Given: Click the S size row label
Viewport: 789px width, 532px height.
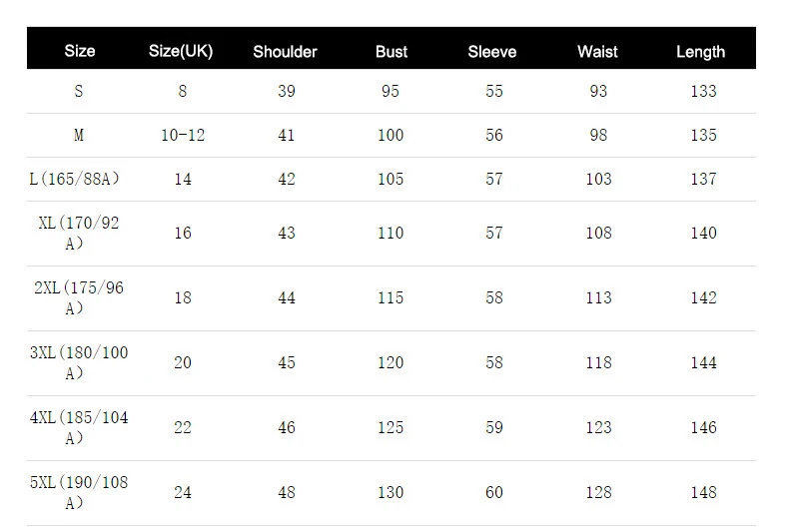Looking at the screenshot, I should [x=79, y=92].
